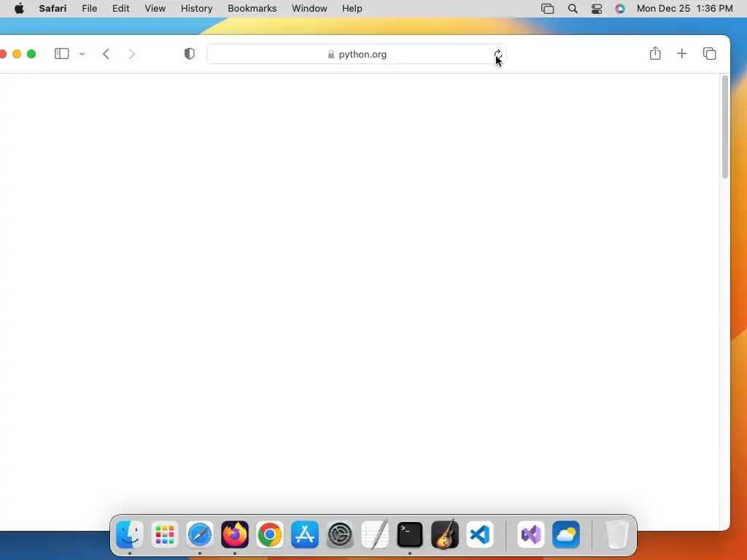
Task: Launch Visual Studio from the Dock
Action: point(531,534)
